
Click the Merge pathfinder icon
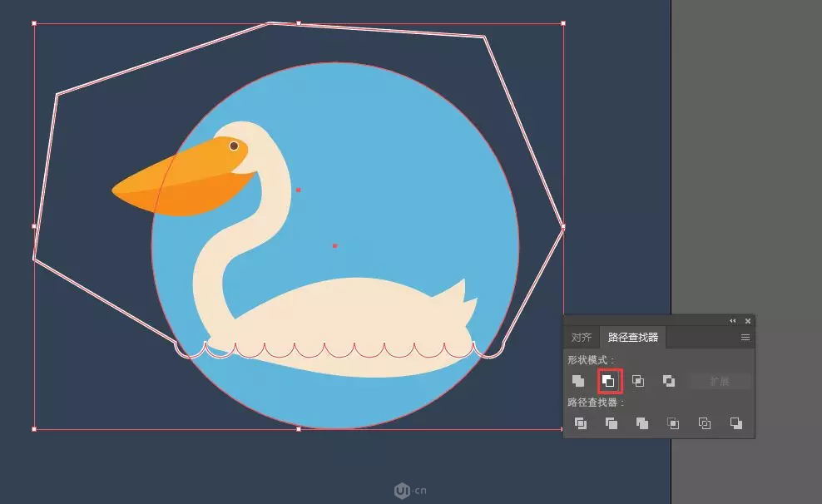(x=642, y=423)
